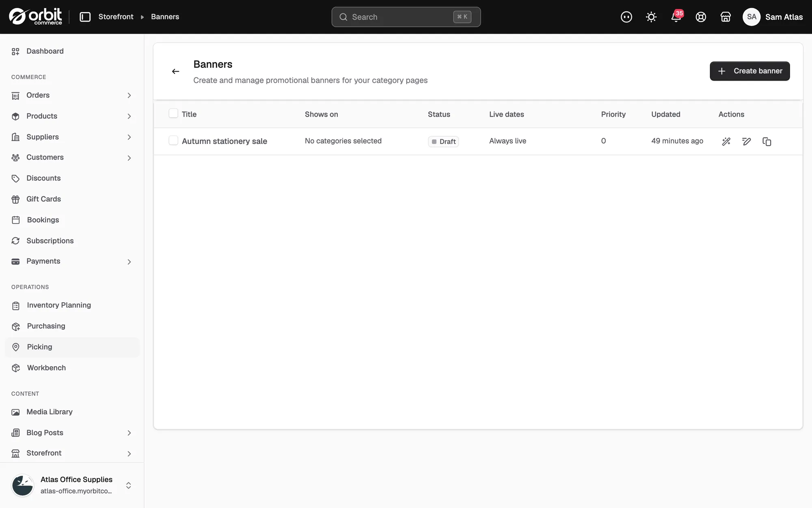
Task: Open Workbench in the sidebar
Action: [72, 368]
